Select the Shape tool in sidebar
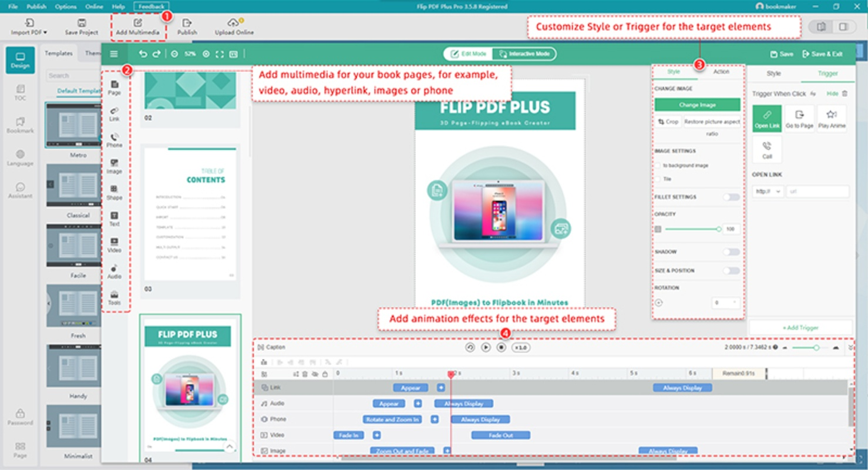The width and height of the screenshot is (868, 470). (x=115, y=193)
